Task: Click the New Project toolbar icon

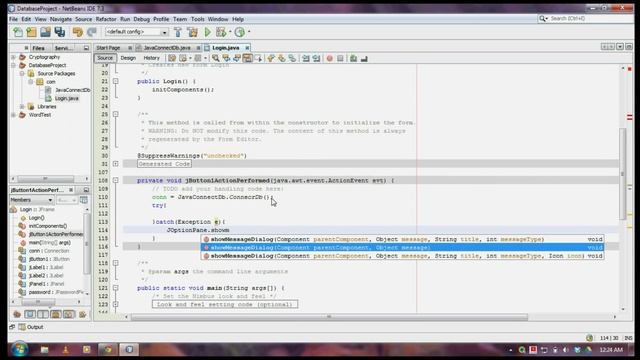Action: tap(31, 32)
